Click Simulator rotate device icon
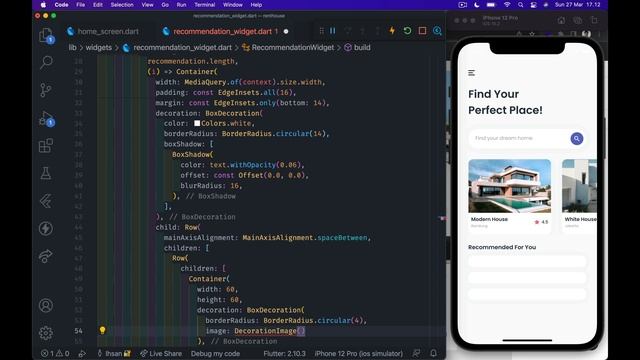 click(x=594, y=20)
